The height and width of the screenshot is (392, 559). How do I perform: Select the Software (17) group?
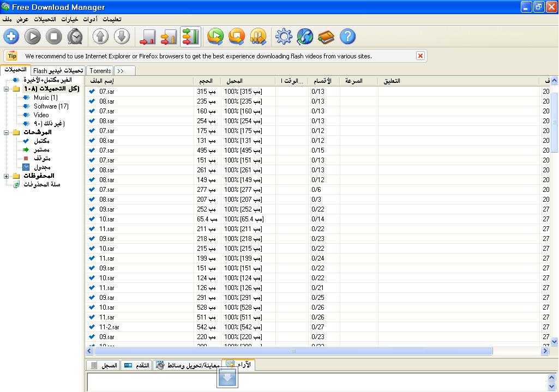[x=51, y=106]
